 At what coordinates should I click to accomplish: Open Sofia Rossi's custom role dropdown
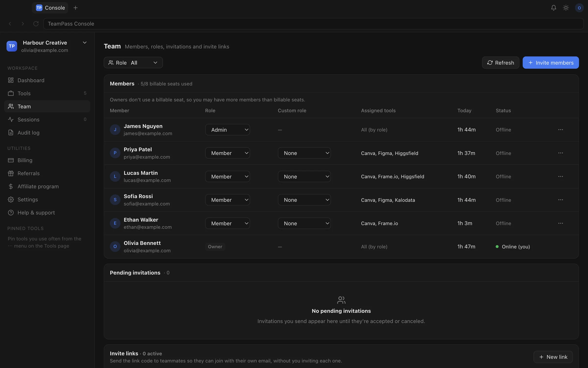304,200
